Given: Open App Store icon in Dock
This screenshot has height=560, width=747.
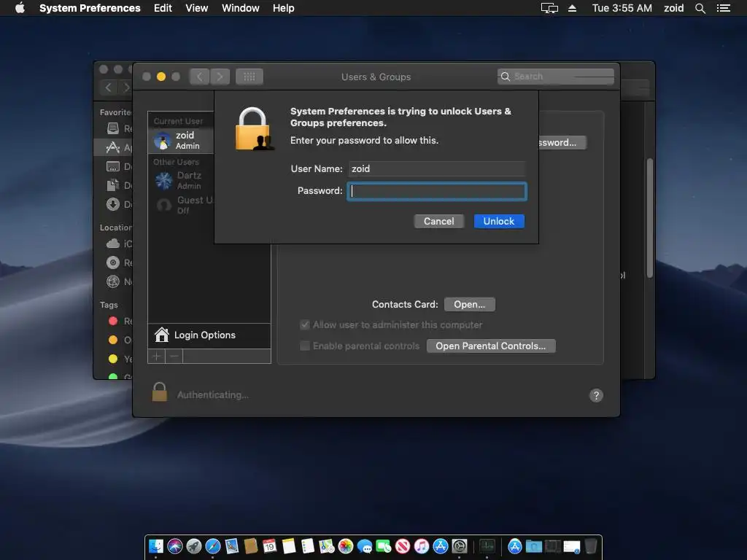Looking at the screenshot, I should [x=441, y=546].
